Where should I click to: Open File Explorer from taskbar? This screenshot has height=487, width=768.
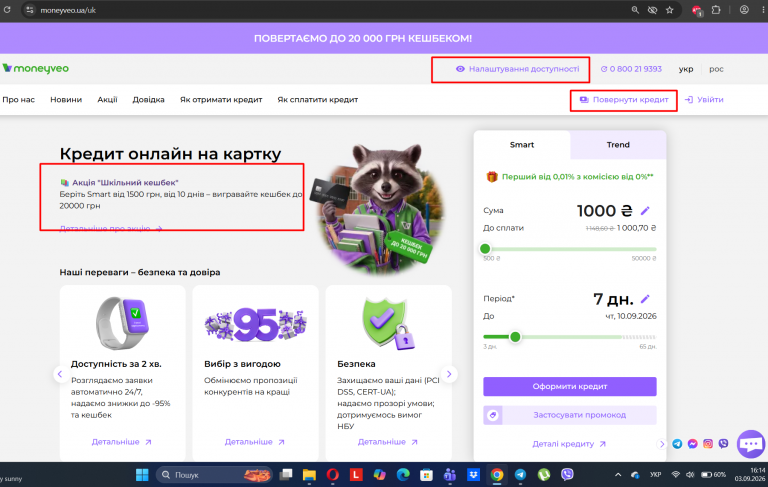click(309, 475)
